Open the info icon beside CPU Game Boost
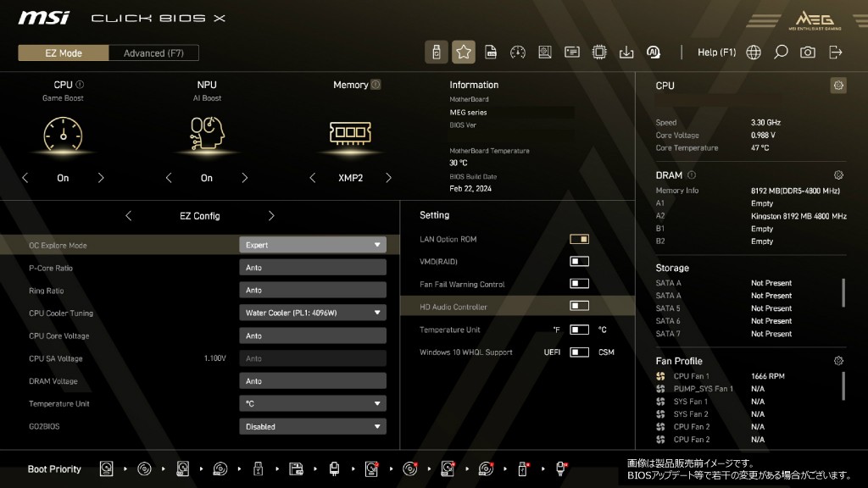 80,85
